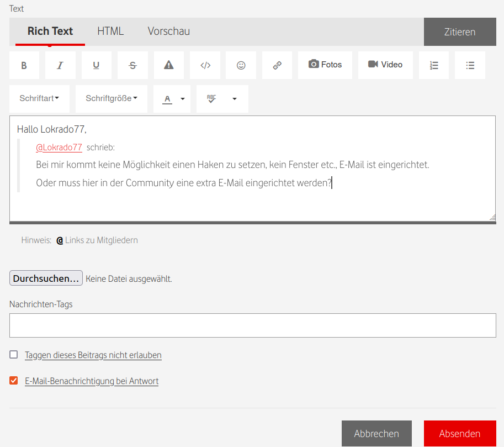Click the Zitieren button
This screenshot has width=504, height=447.
point(460,32)
